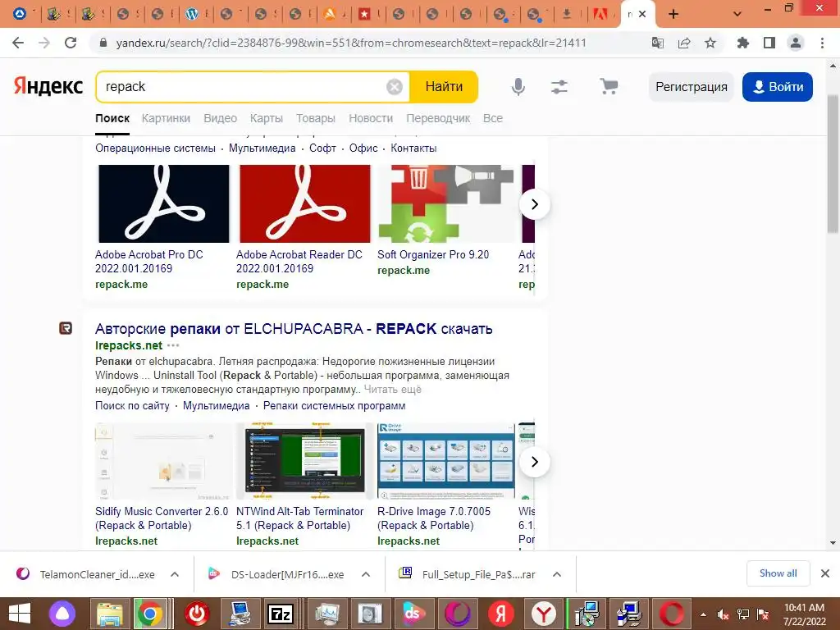Open the Все services tab
Screen dimensions: 840x630
[x=493, y=118]
